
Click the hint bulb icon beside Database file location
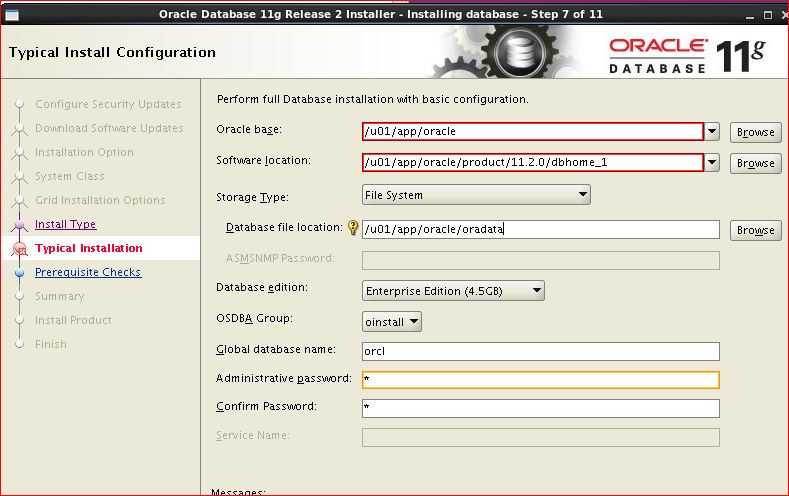click(353, 228)
